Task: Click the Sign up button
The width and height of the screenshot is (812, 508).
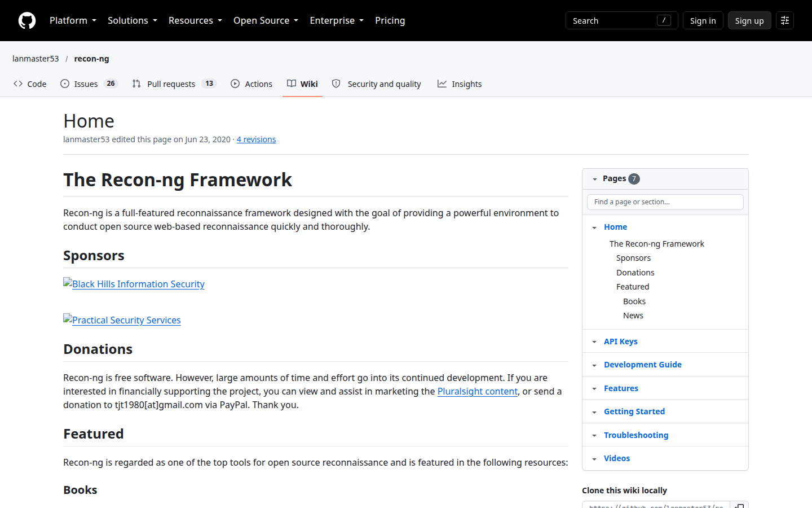Action: tap(749, 20)
